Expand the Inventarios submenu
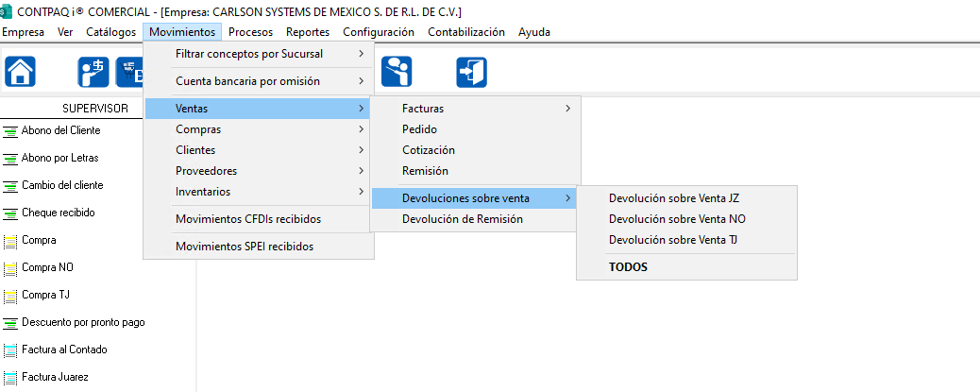This screenshot has width=980, height=392. pyautogui.click(x=259, y=192)
